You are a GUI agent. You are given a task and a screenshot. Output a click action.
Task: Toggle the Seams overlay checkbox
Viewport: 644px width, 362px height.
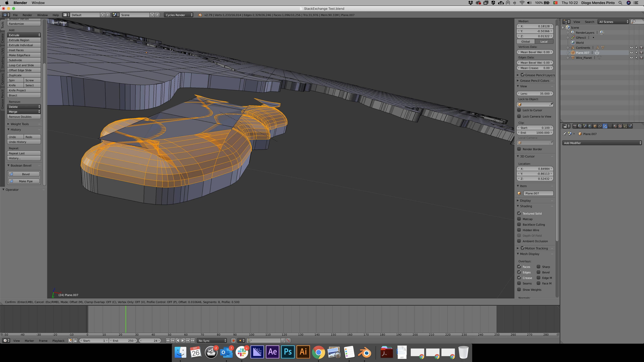click(519, 283)
